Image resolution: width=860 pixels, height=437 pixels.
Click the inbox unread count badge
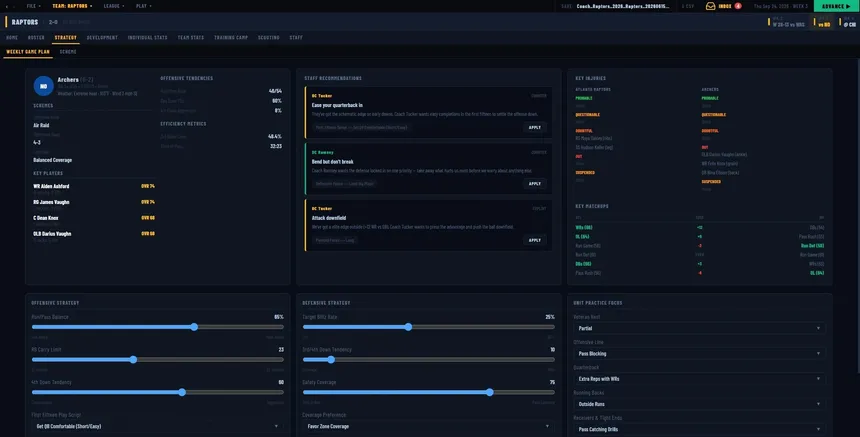(738, 6)
